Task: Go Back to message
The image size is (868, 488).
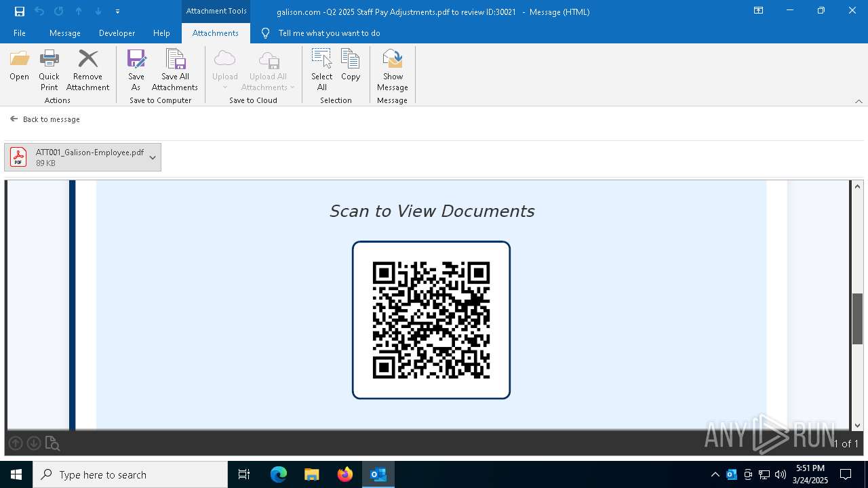Action: click(x=45, y=119)
